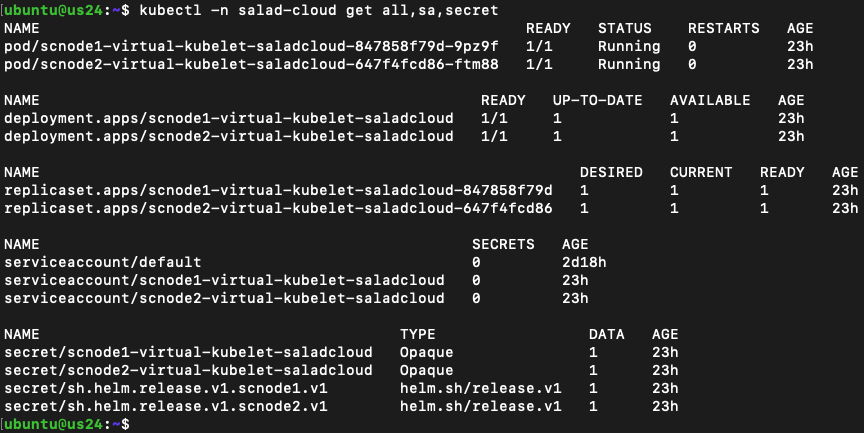Click the TYPE column header in secrets table
Screen dimensions: 864x433
click(x=418, y=334)
